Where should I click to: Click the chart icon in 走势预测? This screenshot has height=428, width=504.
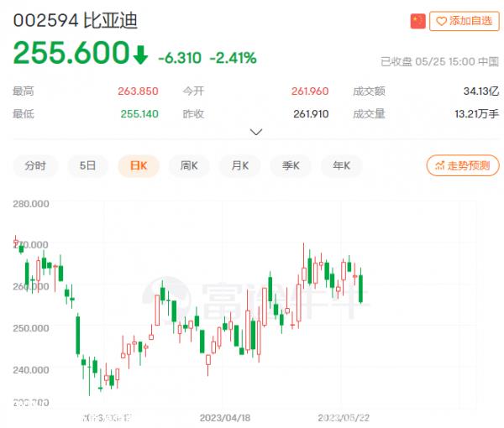click(x=439, y=165)
